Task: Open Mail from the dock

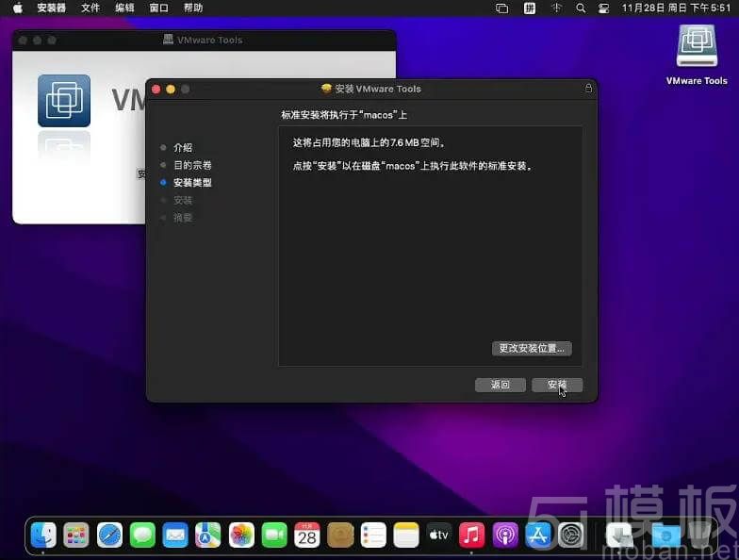Action: pyautogui.click(x=175, y=535)
